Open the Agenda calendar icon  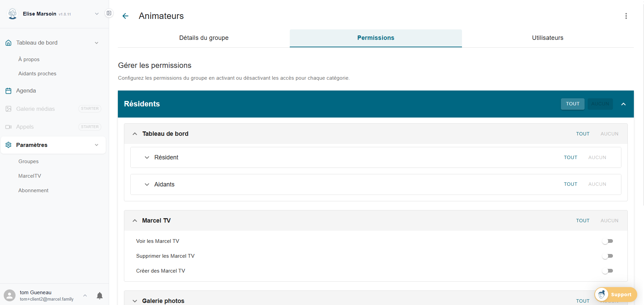point(8,91)
